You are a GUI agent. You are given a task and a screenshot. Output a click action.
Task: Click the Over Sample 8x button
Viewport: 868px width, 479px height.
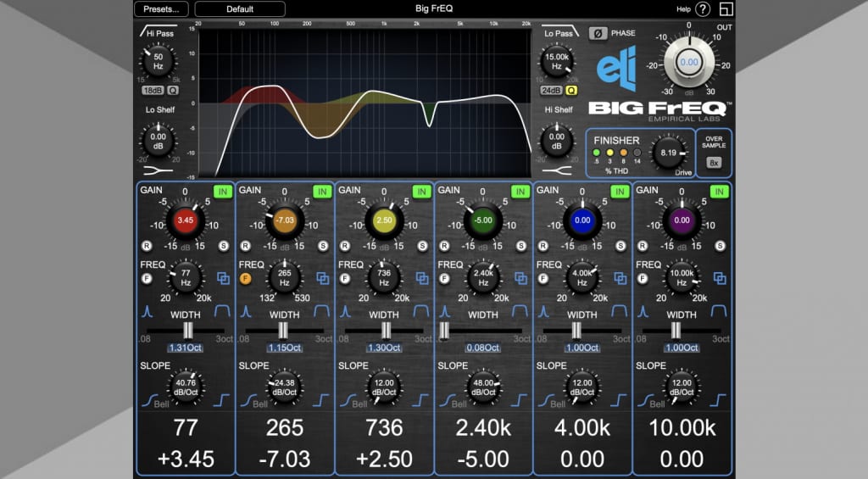point(714,163)
